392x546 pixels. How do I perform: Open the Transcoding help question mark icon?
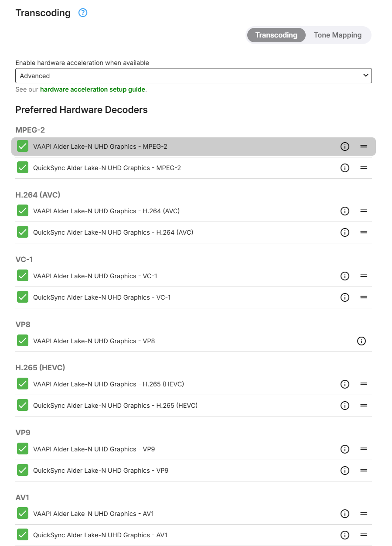click(83, 13)
